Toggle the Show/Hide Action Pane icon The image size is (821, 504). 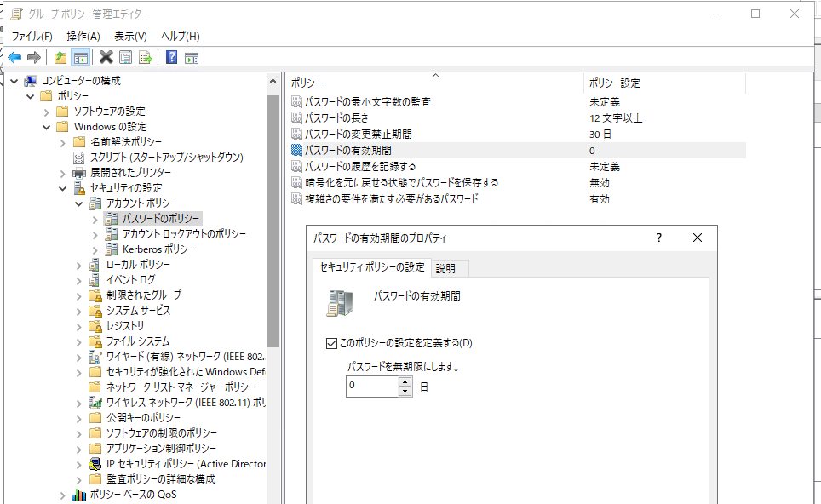(x=192, y=57)
